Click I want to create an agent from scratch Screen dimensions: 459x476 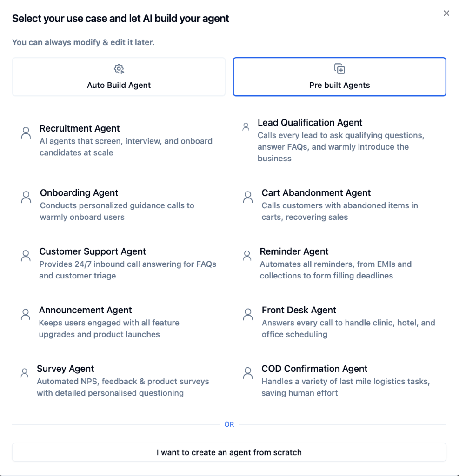coord(229,452)
